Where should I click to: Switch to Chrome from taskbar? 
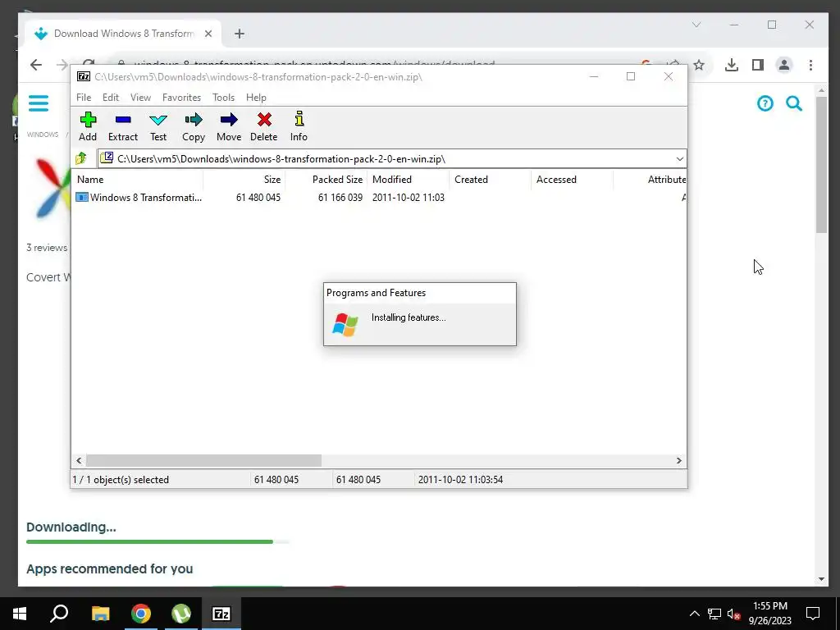tap(141, 614)
